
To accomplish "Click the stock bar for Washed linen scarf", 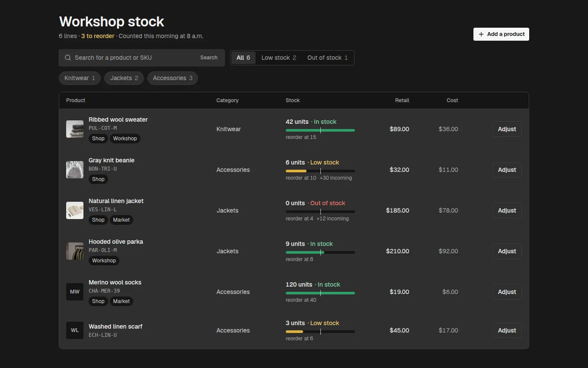I will (320, 332).
